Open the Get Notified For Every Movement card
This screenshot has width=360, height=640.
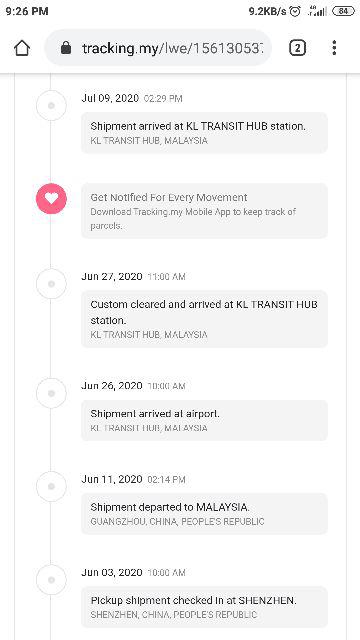(x=204, y=211)
